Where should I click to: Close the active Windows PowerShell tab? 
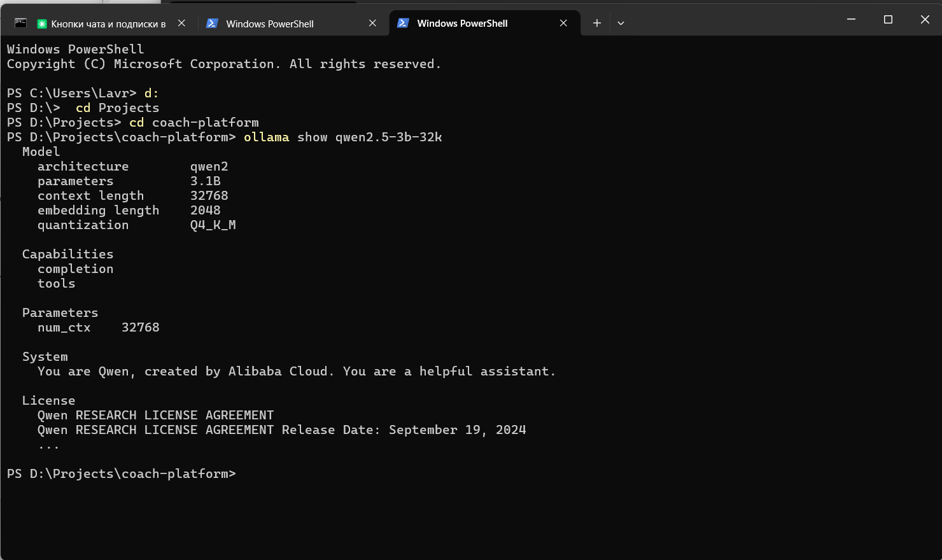click(563, 23)
